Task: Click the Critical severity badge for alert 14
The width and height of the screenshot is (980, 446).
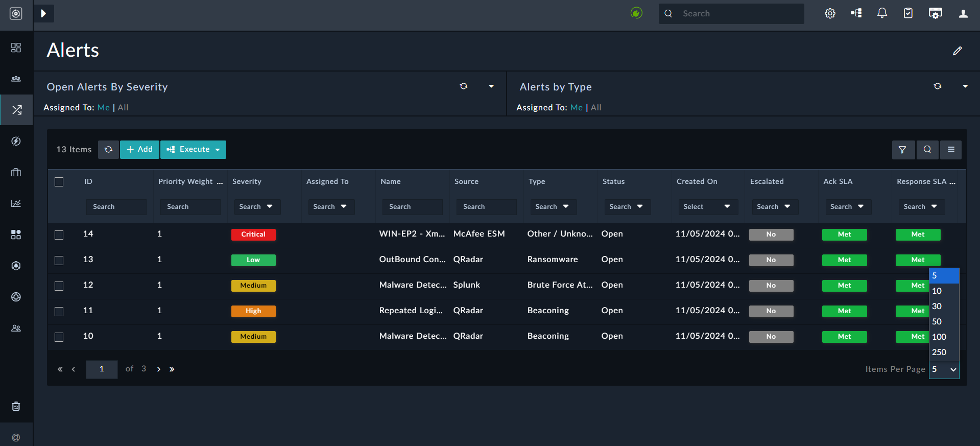Action: (253, 234)
